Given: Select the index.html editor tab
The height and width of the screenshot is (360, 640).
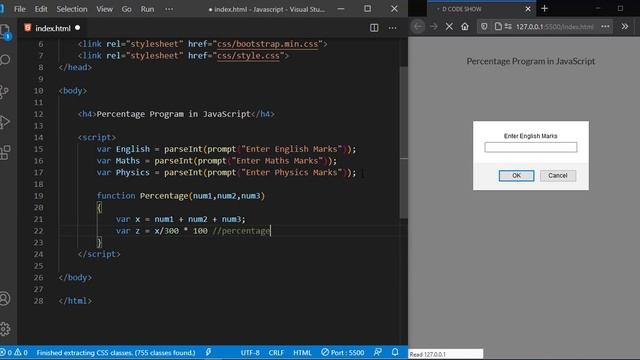Looking at the screenshot, I should coord(52,28).
